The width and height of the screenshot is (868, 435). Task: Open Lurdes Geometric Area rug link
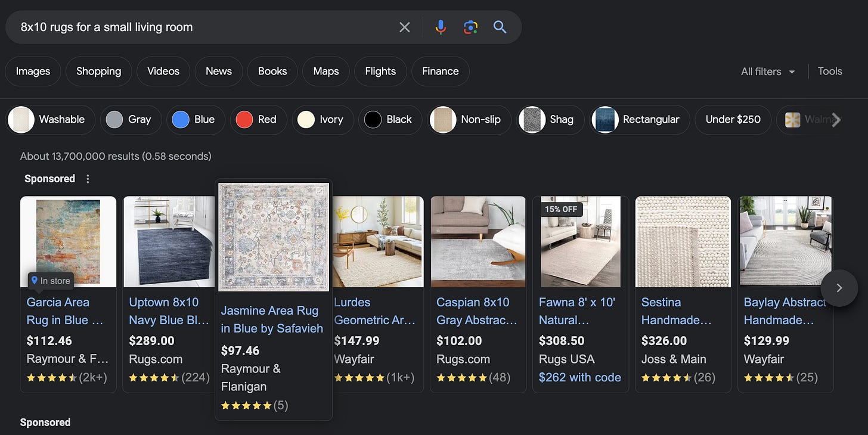[x=374, y=311]
